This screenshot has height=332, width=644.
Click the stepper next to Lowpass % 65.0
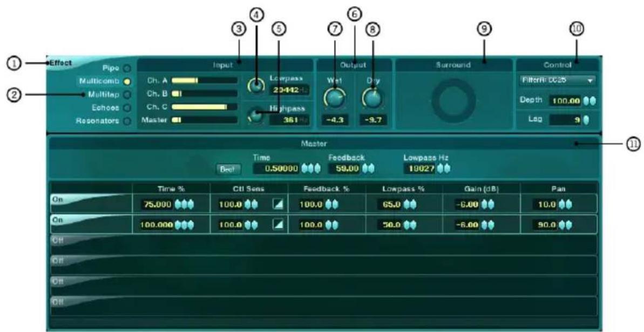410,205
